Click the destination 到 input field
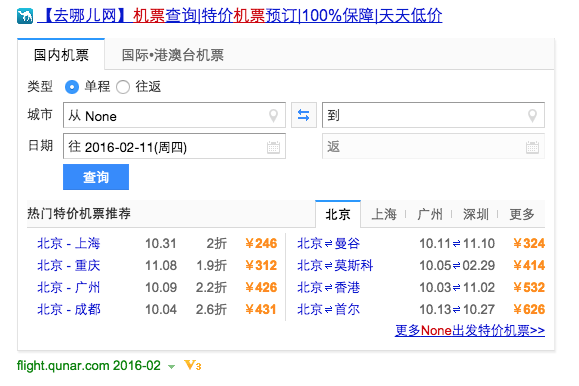Screen dimensions: 579x386 tap(434, 115)
